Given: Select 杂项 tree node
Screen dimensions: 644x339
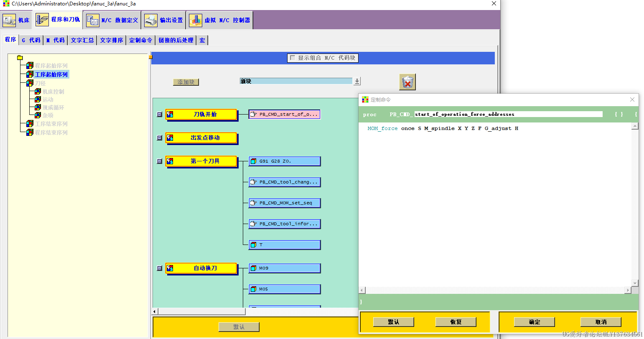Looking at the screenshot, I should pos(48,115).
